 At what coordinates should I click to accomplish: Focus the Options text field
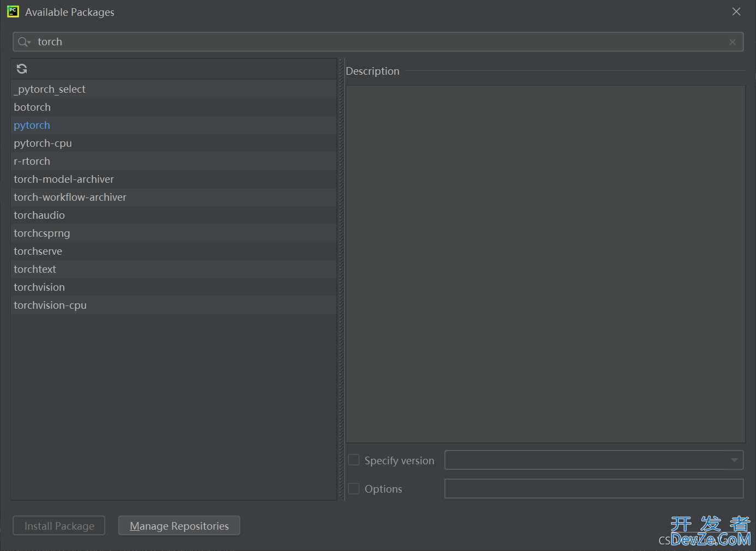(x=594, y=488)
